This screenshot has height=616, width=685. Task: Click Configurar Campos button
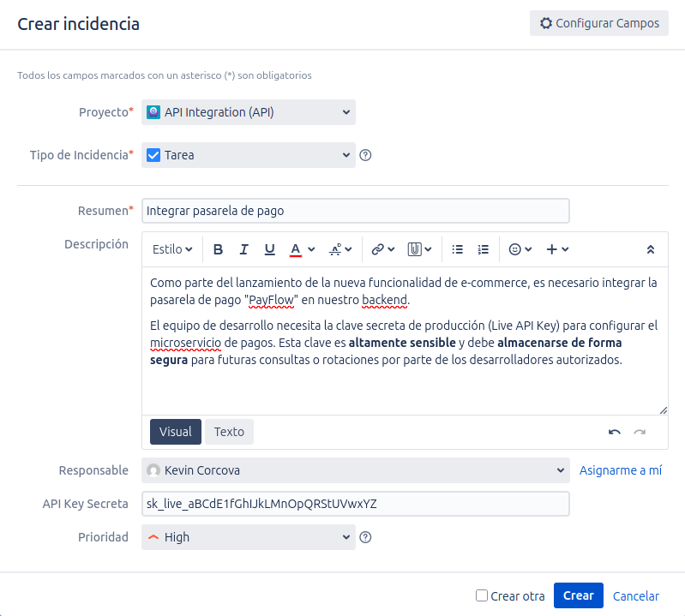point(599,23)
